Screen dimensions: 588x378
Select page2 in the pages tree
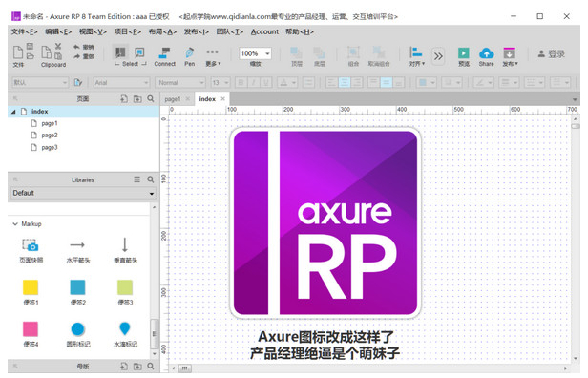[50, 136]
